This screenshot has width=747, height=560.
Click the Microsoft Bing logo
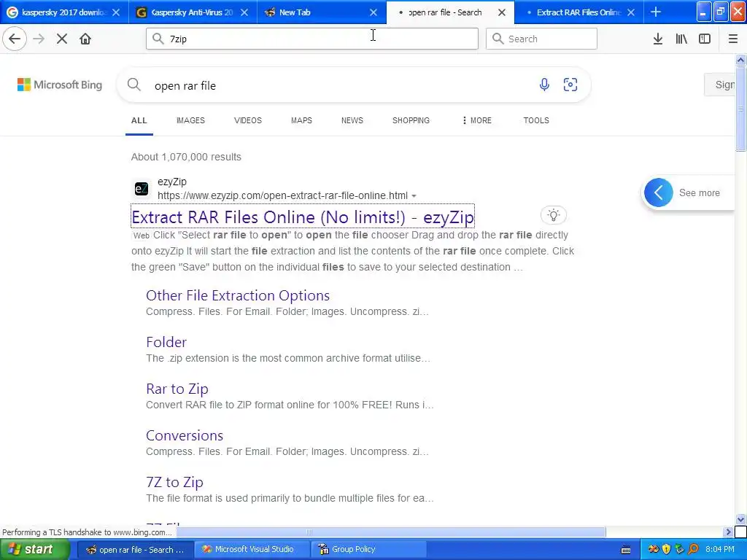point(60,85)
